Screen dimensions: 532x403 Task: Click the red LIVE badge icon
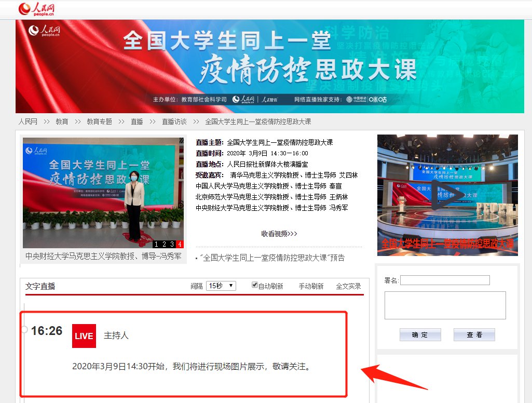coord(84,336)
